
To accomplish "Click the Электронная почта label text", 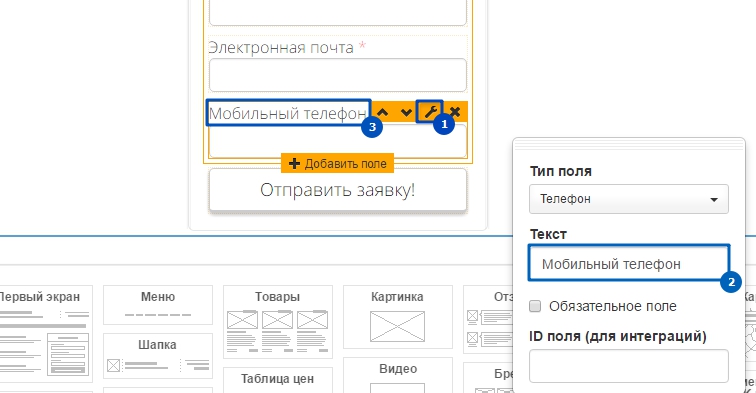I will (x=281, y=47).
